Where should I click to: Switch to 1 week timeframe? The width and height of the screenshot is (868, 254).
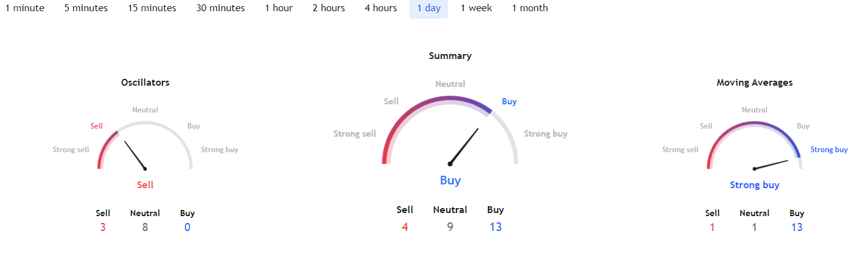tap(476, 8)
